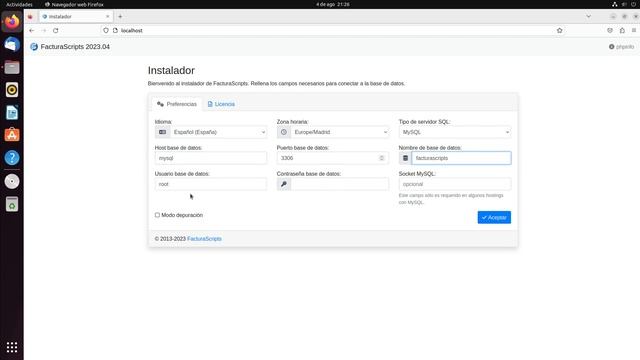640x360 pixels.
Task: Open the Files manager in the dock
Action: pyautogui.click(x=12, y=67)
